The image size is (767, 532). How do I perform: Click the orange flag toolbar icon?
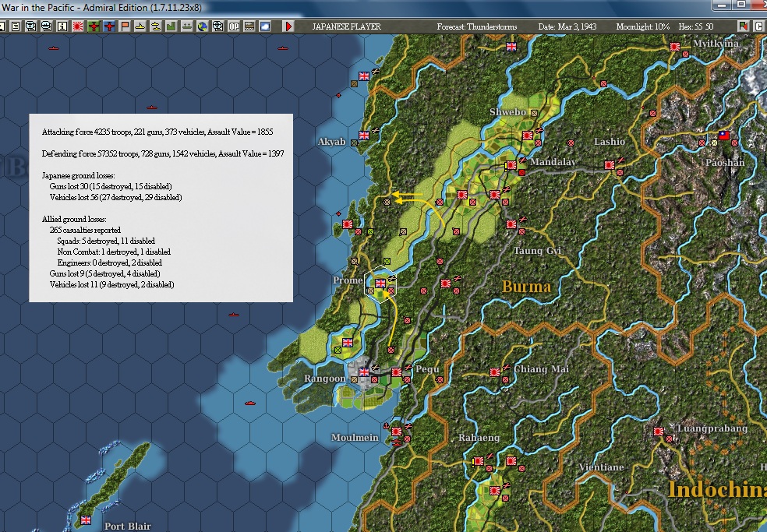tap(125, 26)
